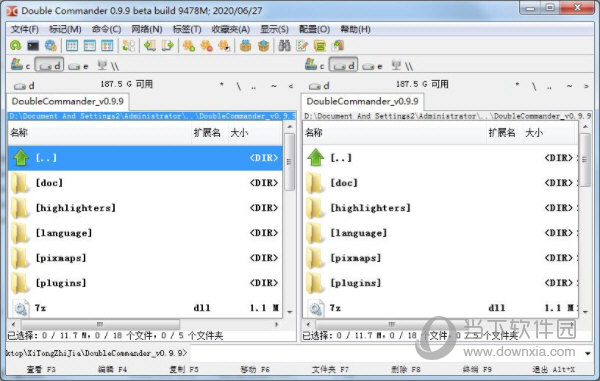The width and height of the screenshot is (600, 381).
Task: Open the 标签(T) menu
Action: (x=187, y=29)
